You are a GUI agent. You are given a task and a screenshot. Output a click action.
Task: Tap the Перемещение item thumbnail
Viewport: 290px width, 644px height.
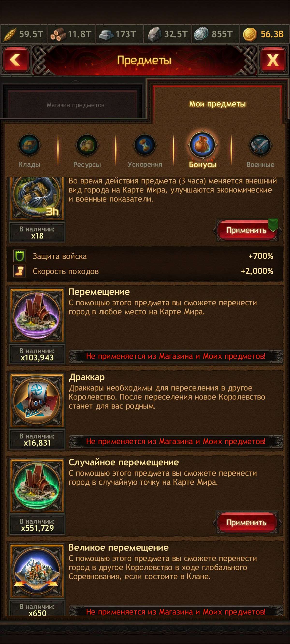(x=37, y=315)
